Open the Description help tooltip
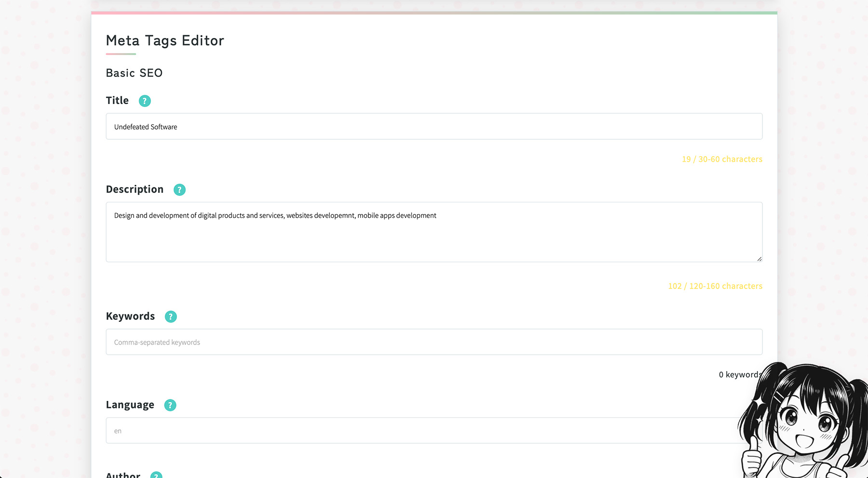 click(179, 189)
